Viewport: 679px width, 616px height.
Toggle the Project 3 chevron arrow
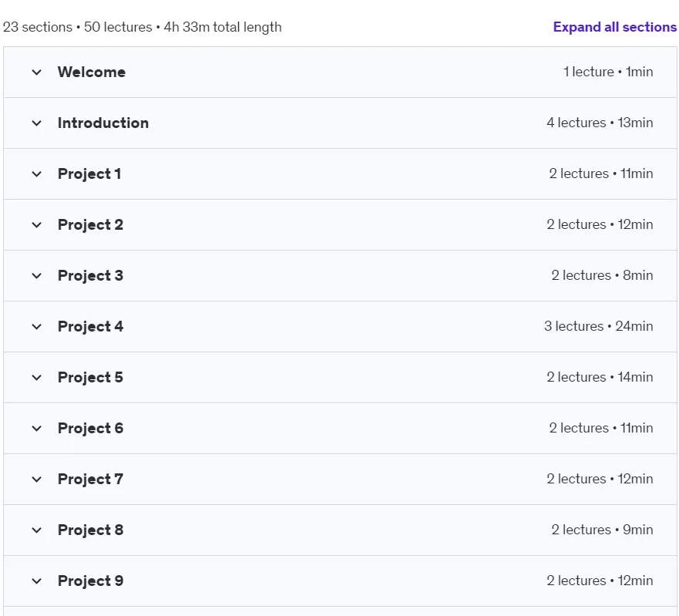[37, 276]
